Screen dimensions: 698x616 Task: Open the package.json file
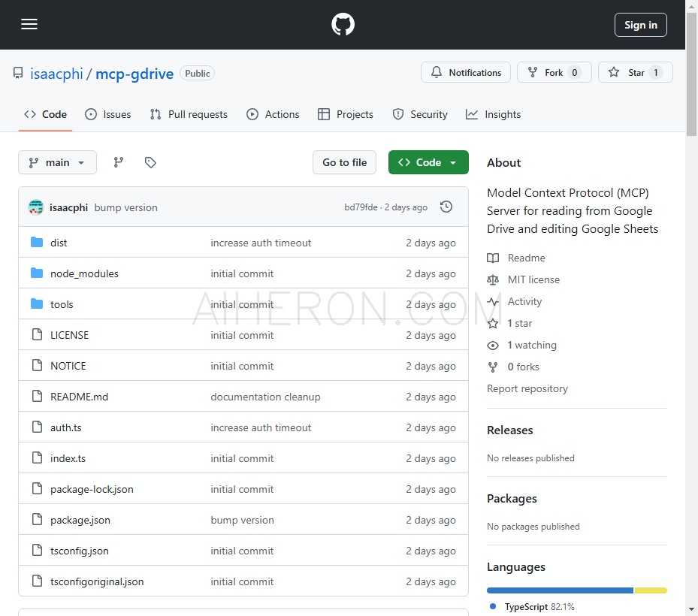click(80, 519)
